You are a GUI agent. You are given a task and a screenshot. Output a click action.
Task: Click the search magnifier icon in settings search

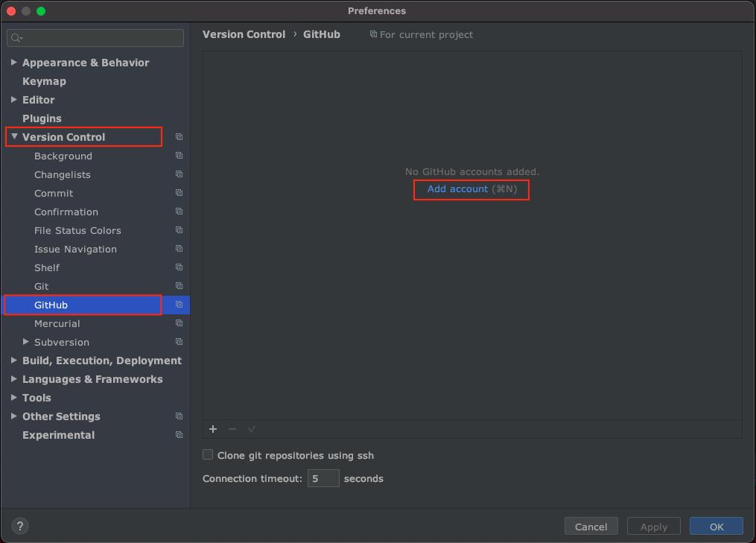(x=16, y=38)
